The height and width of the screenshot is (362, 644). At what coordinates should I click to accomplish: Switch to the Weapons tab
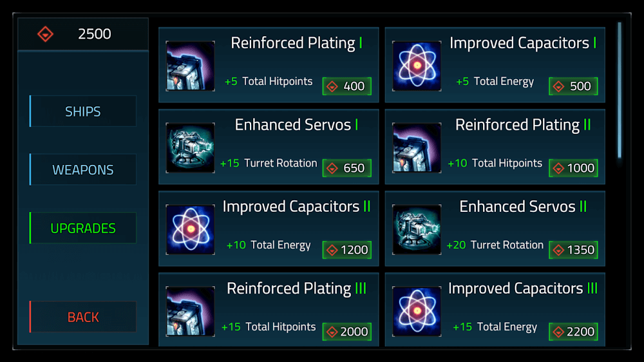click(83, 170)
